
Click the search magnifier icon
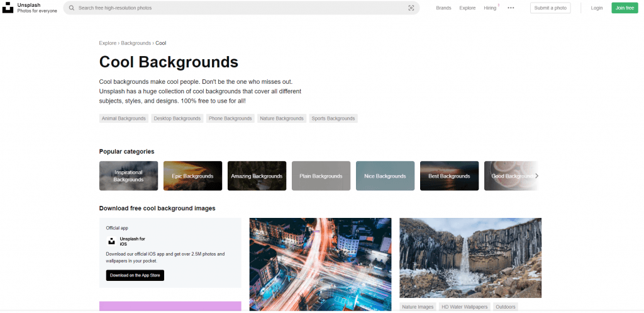[72, 8]
